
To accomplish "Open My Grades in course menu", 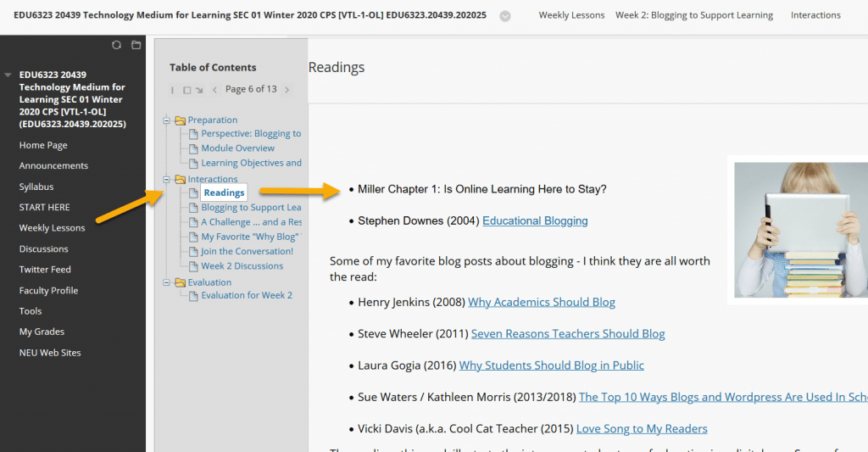I will point(42,332).
